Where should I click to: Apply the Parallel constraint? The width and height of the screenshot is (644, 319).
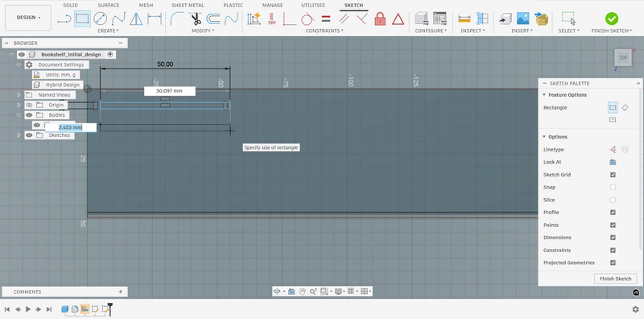[344, 19]
